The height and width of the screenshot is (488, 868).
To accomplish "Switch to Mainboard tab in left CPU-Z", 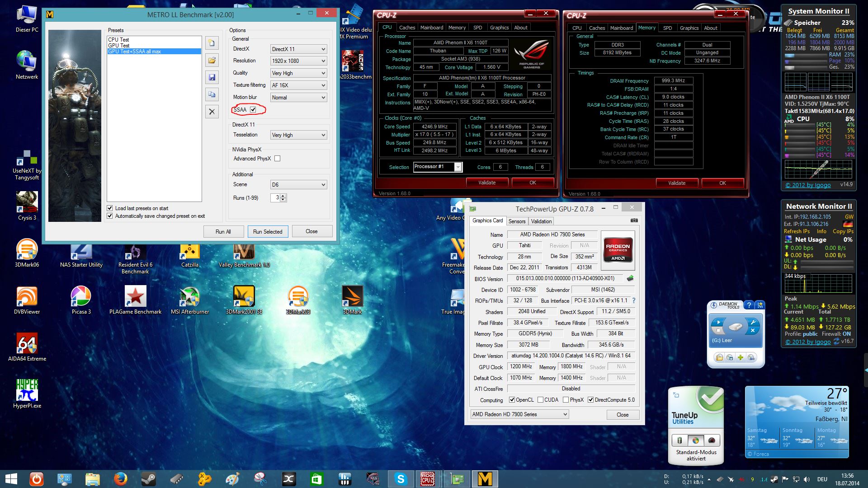I will [431, 28].
